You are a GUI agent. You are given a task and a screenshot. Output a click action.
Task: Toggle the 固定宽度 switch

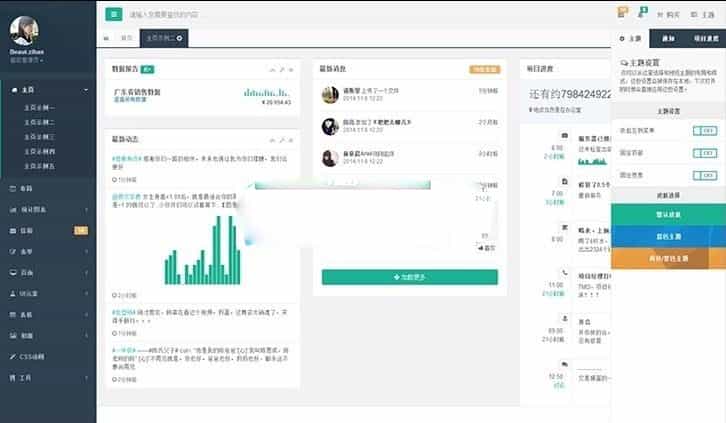(705, 175)
